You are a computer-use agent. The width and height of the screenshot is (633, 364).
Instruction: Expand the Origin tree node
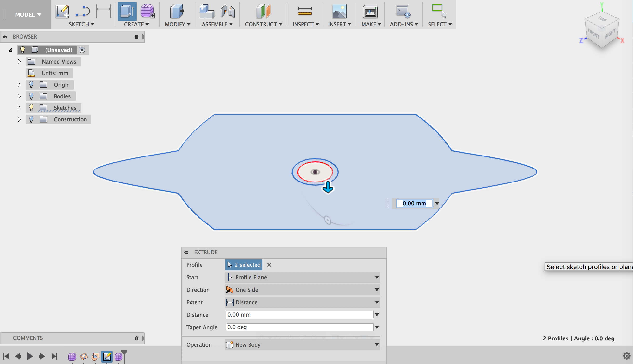pyautogui.click(x=19, y=85)
